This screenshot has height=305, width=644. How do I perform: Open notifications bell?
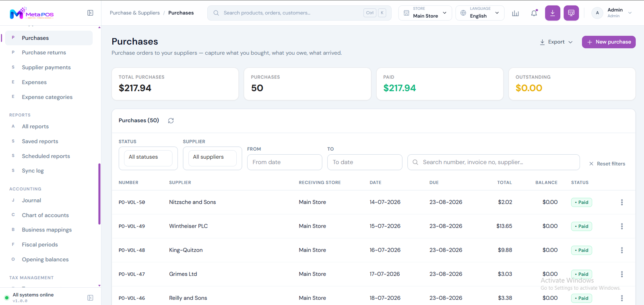[x=534, y=13]
